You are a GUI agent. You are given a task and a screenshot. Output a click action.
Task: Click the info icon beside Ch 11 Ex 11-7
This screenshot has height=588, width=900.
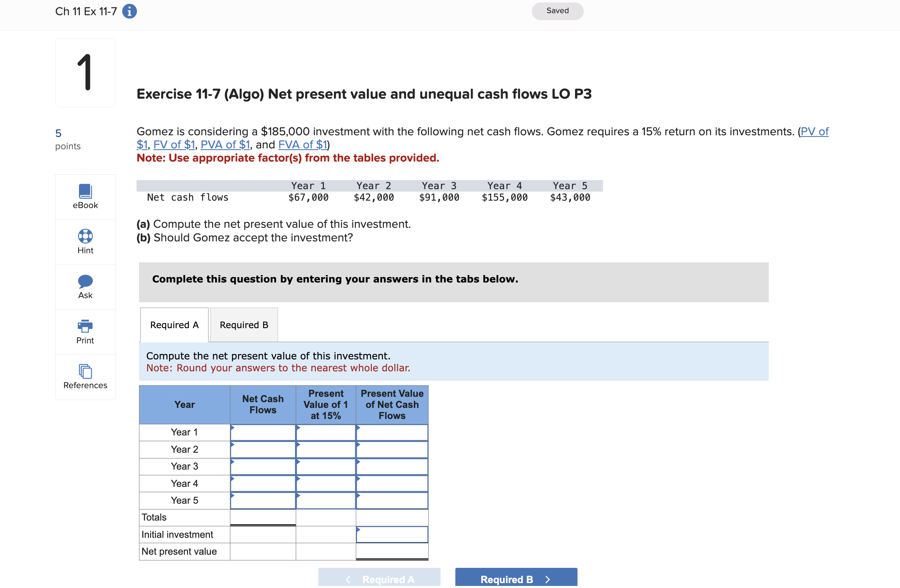point(130,11)
